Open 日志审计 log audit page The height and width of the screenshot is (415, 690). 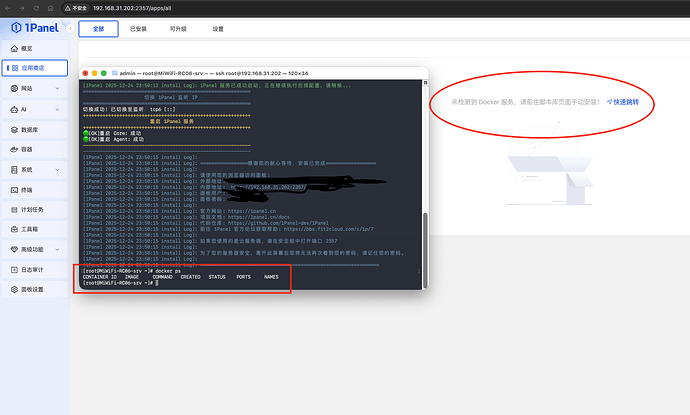(x=31, y=269)
